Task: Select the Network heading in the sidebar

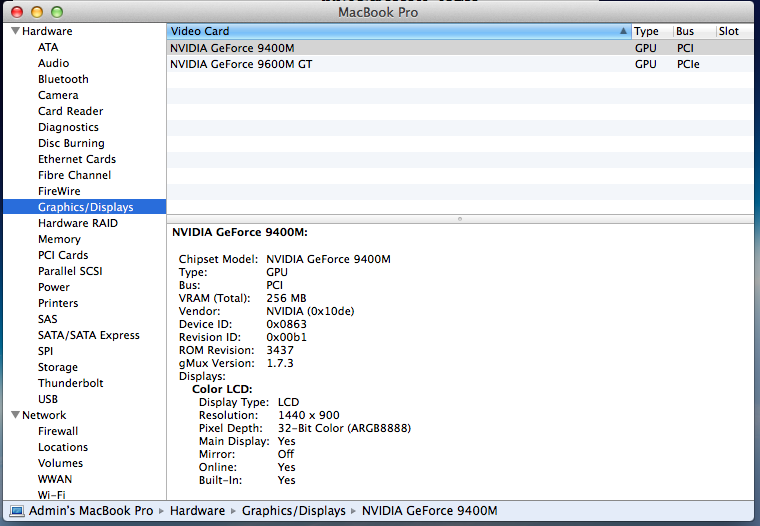Action: 44,415
